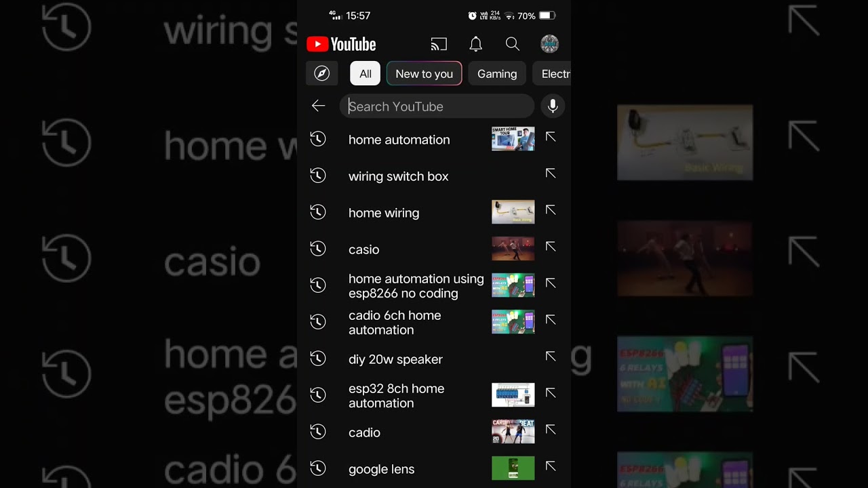Focus the Search YouTube field

coord(437,106)
